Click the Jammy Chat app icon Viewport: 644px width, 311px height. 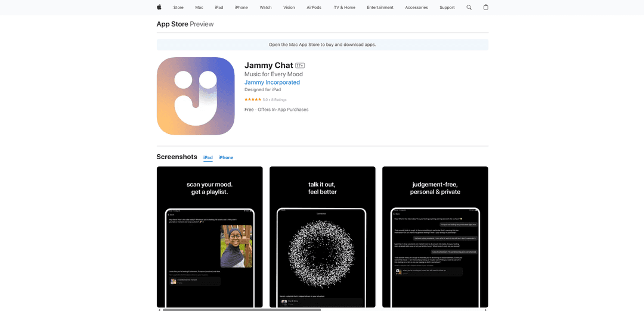click(x=196, y=96)
